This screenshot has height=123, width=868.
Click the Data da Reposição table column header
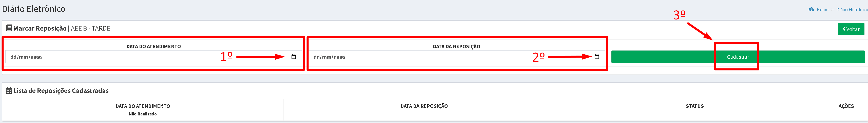point(424,106)
